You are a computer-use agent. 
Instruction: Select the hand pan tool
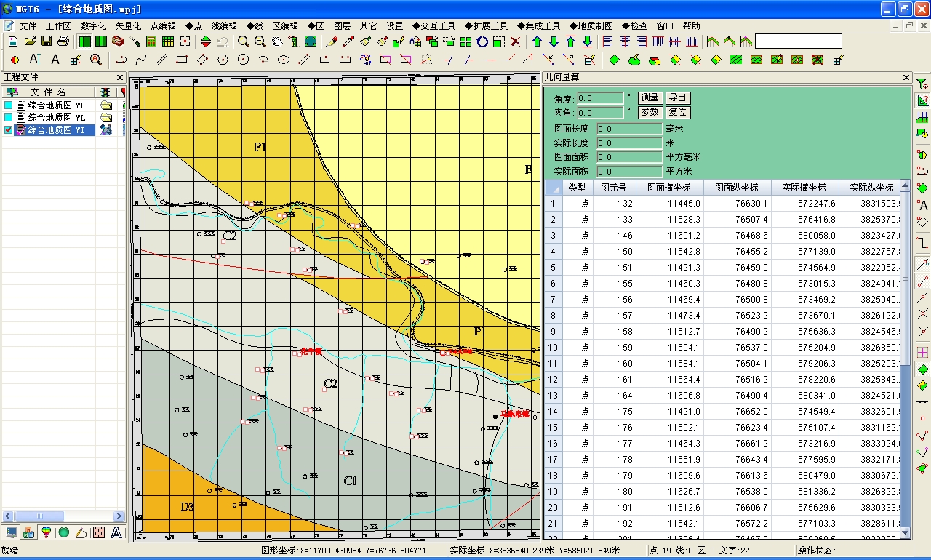(277, 41)
